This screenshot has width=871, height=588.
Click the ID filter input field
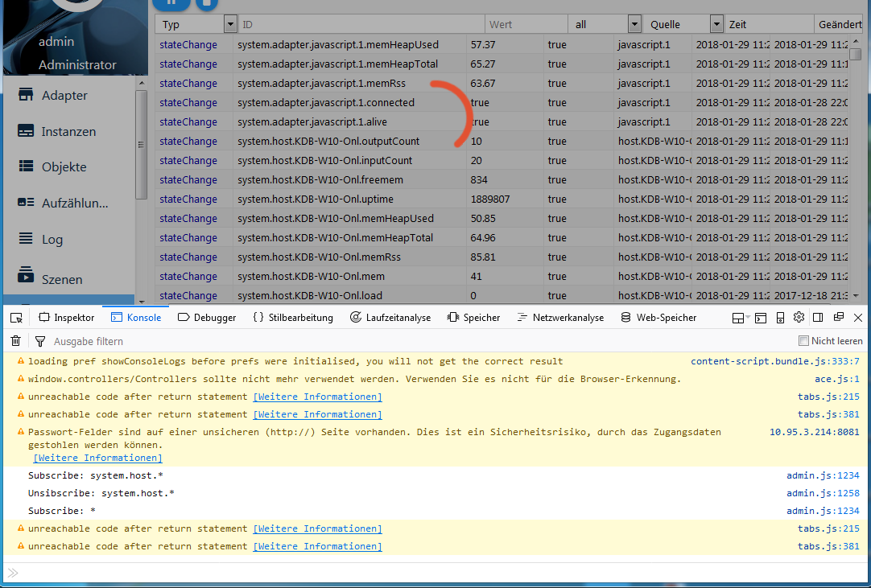(x=362, y=25)
